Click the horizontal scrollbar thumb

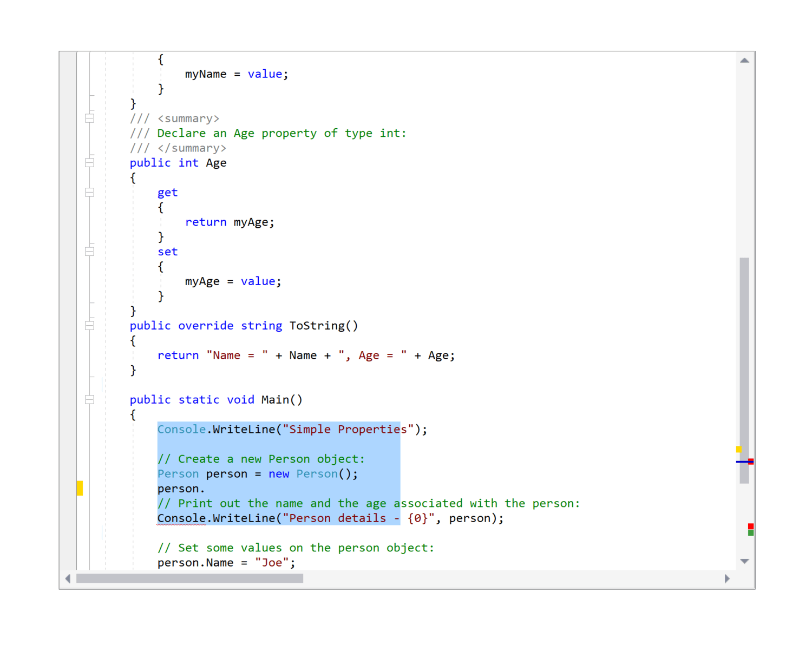(189, 578)
